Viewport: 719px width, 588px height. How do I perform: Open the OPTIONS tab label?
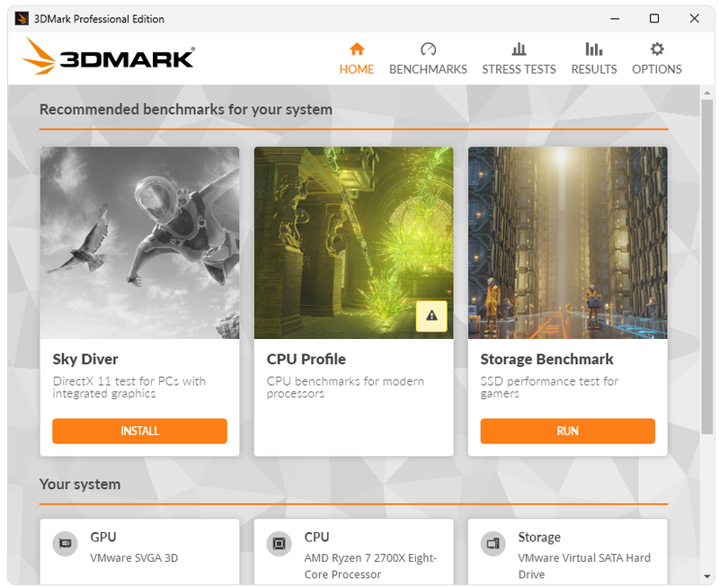657,69
